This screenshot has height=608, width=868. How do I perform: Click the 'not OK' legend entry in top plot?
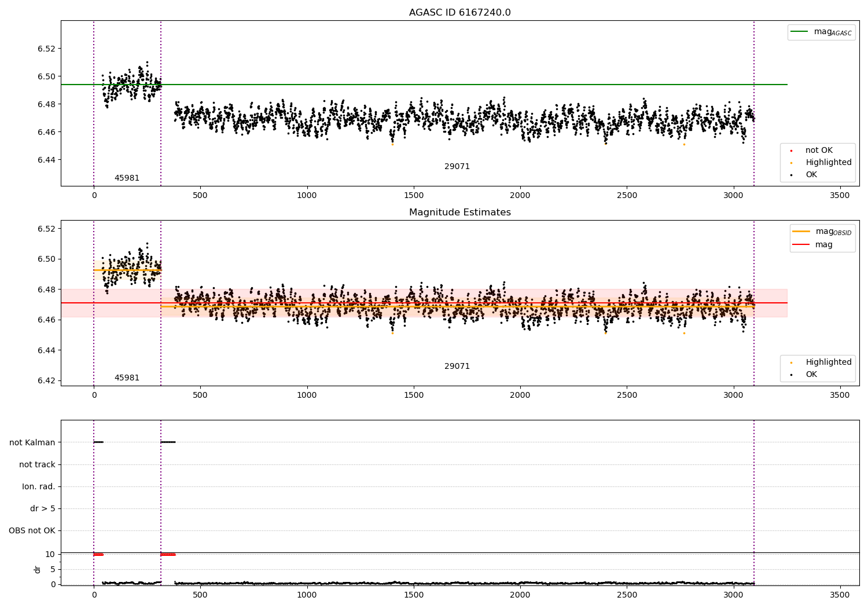point(819,151)
